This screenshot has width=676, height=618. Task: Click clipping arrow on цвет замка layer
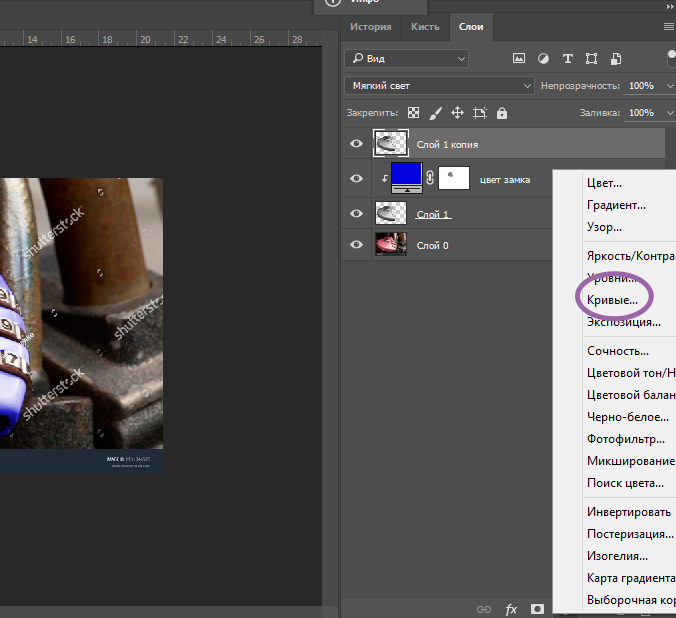385,178
